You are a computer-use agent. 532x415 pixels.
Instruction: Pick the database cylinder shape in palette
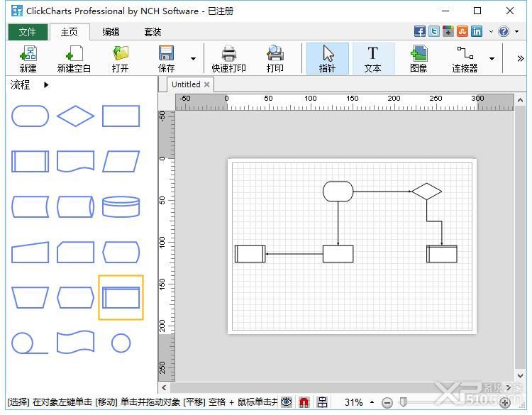pyautogui.click(x=121, y=206)
